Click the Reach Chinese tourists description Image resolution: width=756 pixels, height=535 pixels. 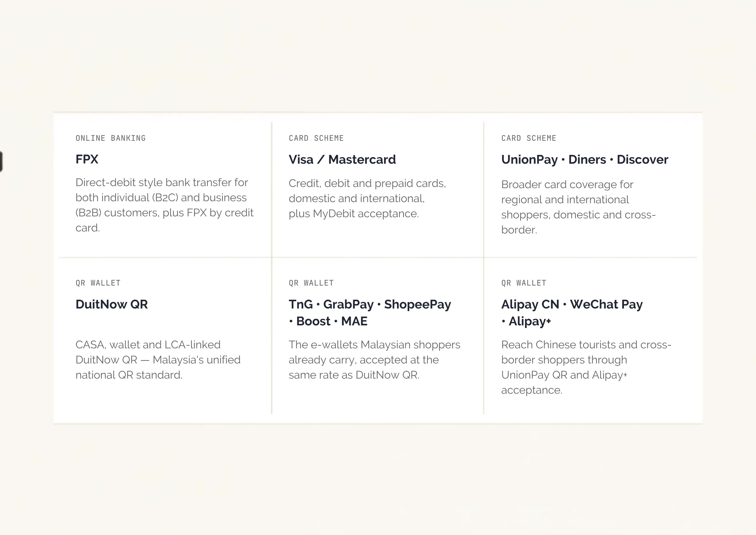coord(586,367)
